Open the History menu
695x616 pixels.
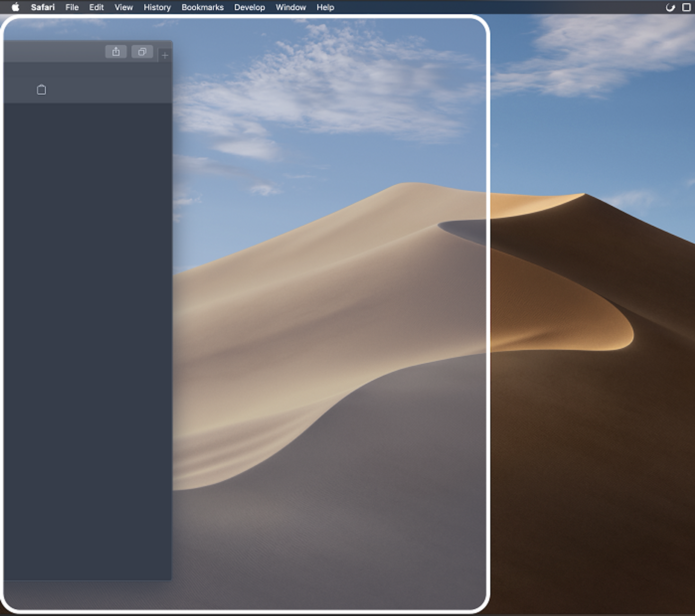[157, 7]
